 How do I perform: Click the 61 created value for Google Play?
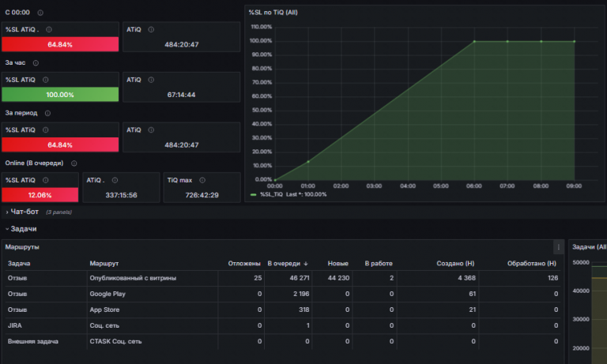473,294
